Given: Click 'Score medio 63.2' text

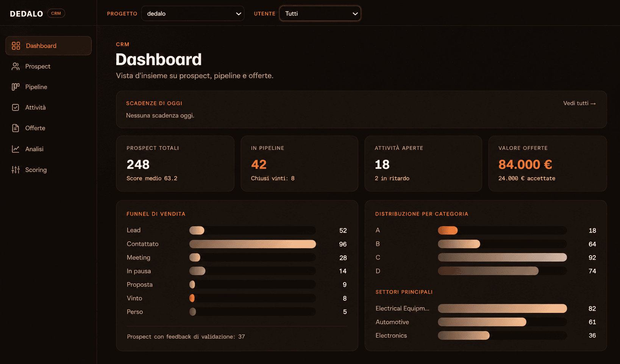Looking at the screenshot, I should point(152,178).
